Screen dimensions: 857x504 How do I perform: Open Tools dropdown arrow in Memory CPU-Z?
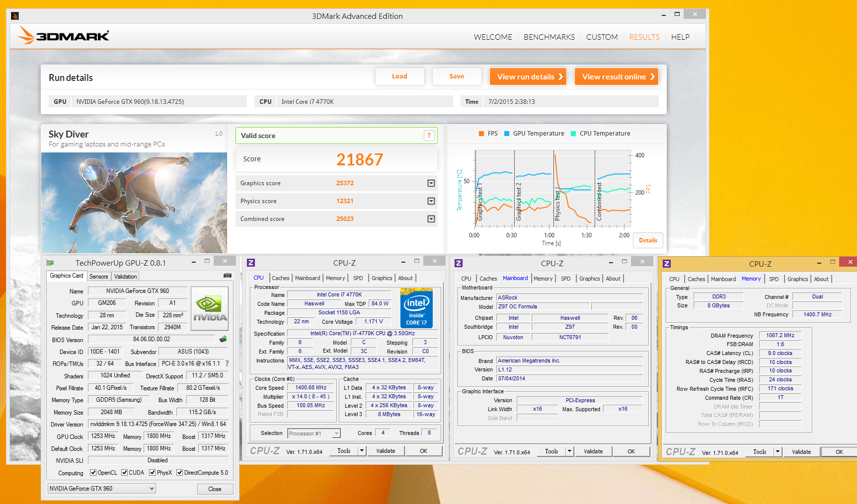point(778,452)
